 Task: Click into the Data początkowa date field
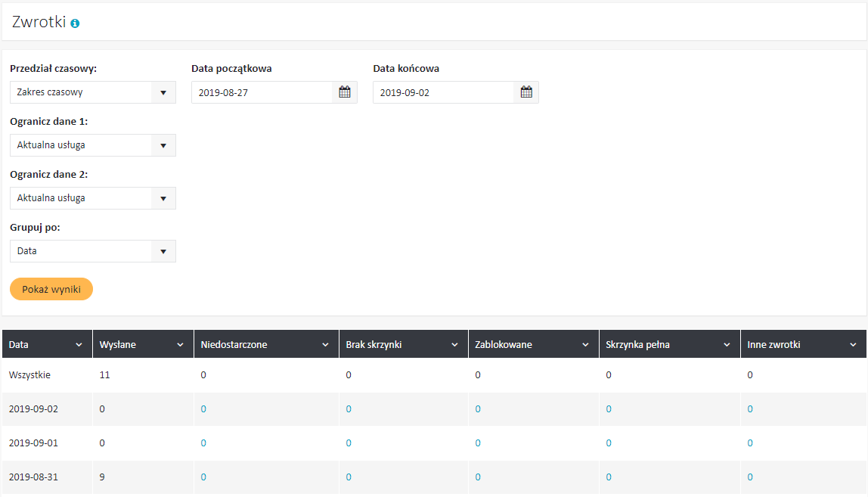tap(262, 92)
